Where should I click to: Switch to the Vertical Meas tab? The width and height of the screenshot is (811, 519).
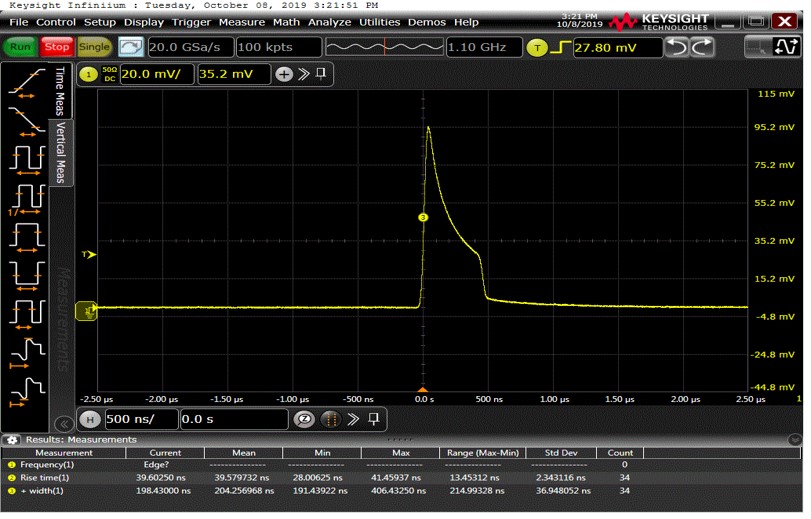coord(61,155)
